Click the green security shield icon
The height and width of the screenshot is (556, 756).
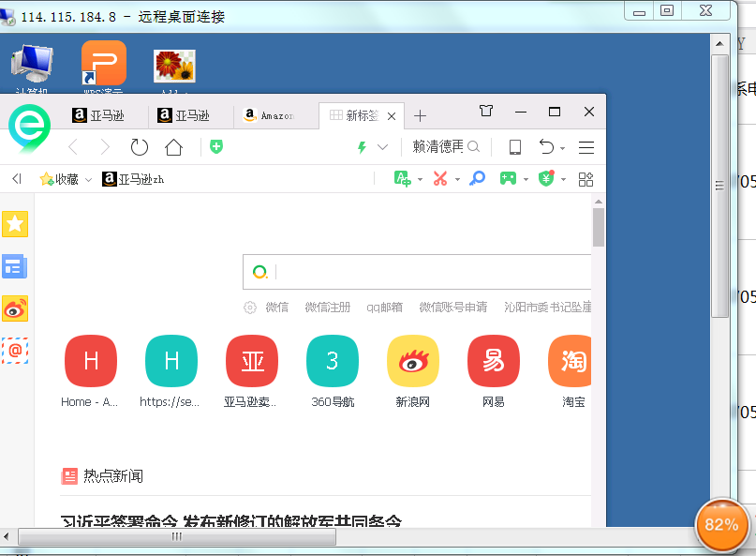pos(216,146)
